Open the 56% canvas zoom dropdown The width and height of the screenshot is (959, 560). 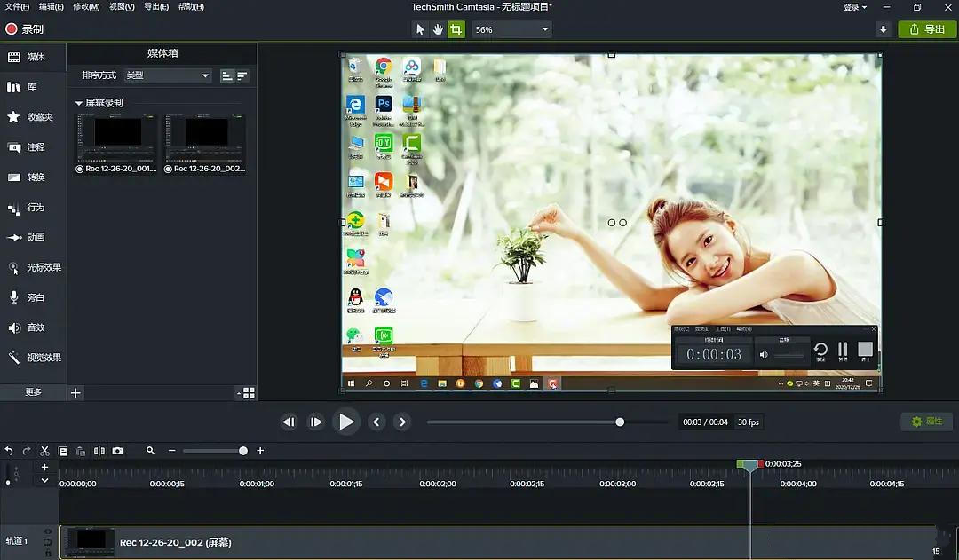[x=511, y=29]
